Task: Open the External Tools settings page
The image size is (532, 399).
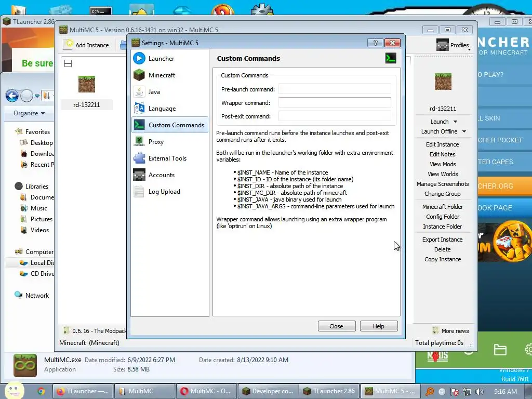Action: pos(170,158)
